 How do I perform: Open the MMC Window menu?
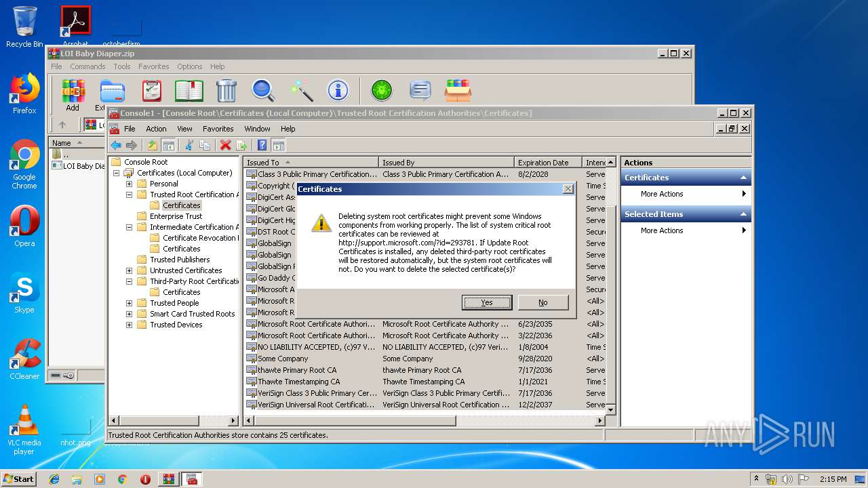coord(257,129)
